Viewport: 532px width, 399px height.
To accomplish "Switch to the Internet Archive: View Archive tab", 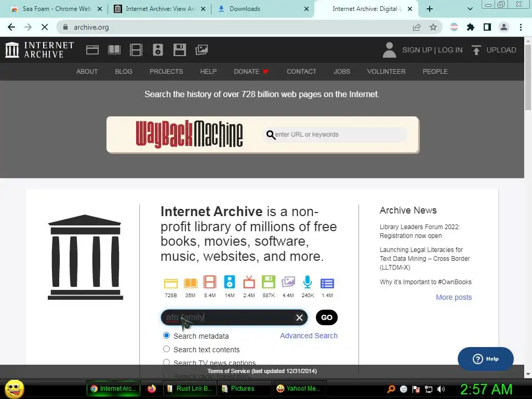I will point(160,9).
